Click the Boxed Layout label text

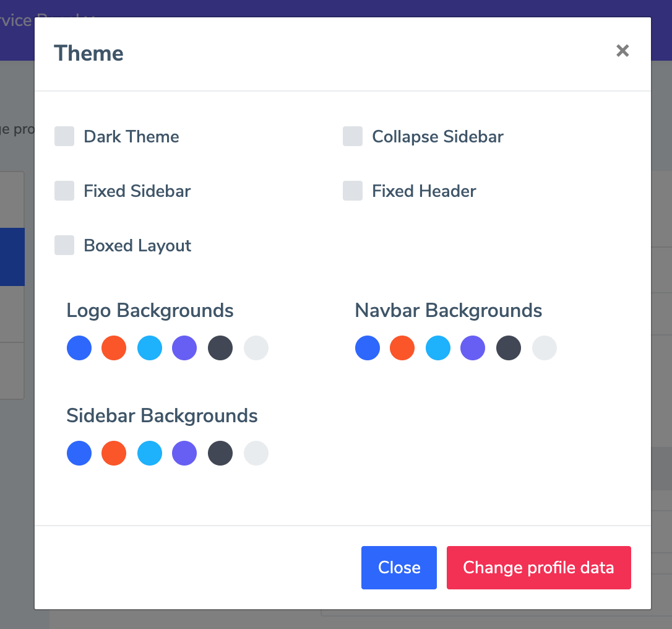click(x=137, y=246)
